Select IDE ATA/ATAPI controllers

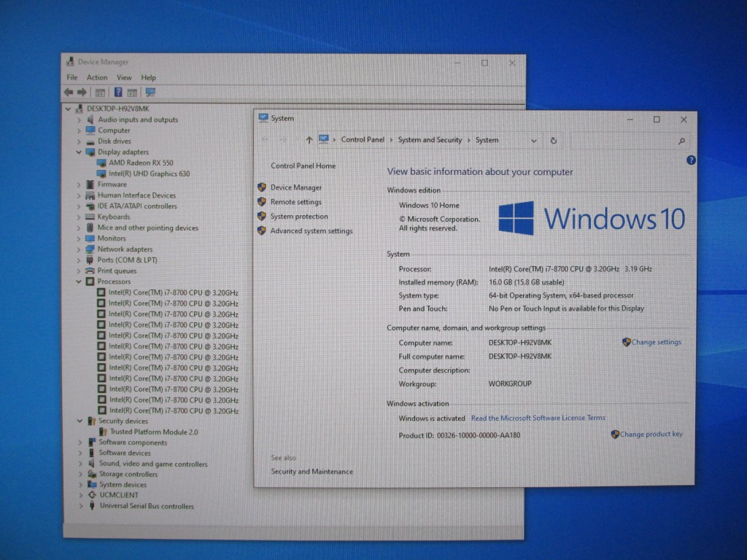point(137,206)
